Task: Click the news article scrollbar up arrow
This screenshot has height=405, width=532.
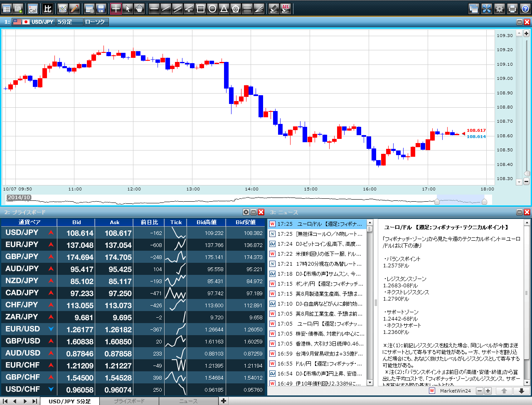Action: pos(527,223)
